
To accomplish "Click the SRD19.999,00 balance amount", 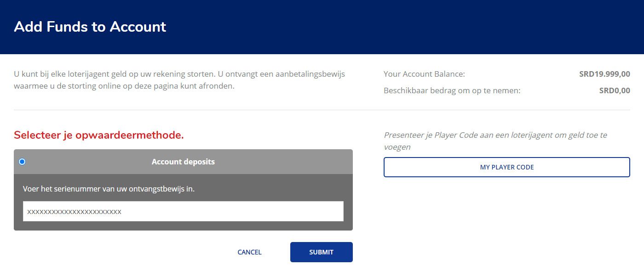I will tap(604, 74).
